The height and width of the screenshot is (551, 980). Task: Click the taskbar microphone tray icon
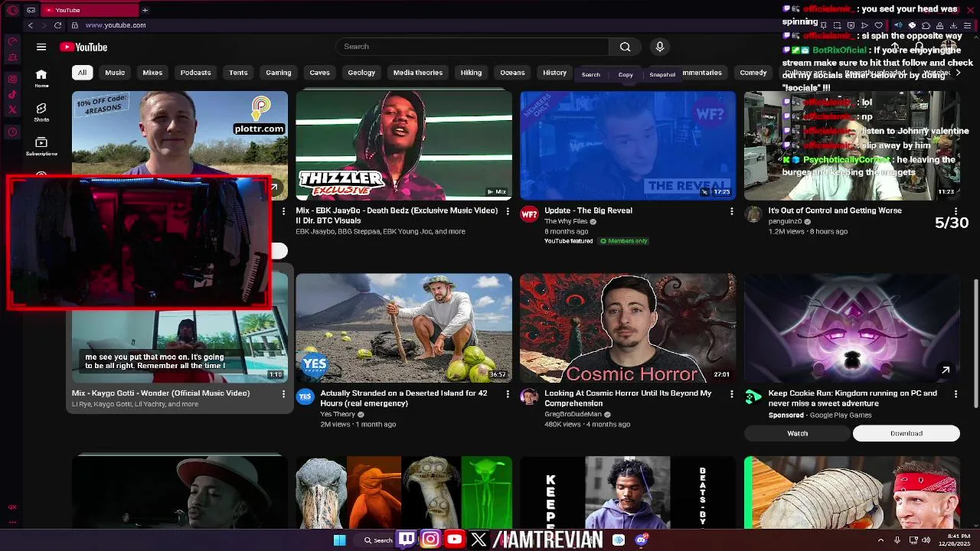click(x=897, y=540)
